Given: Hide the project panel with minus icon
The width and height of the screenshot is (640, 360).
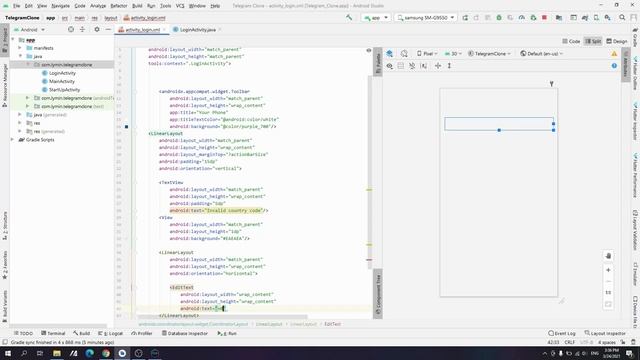Looking at the screenshot, I should (108, 29).
